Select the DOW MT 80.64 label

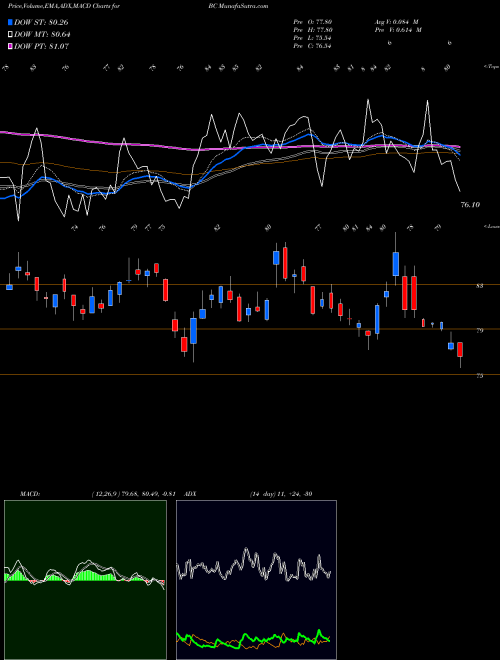[42, 35]
